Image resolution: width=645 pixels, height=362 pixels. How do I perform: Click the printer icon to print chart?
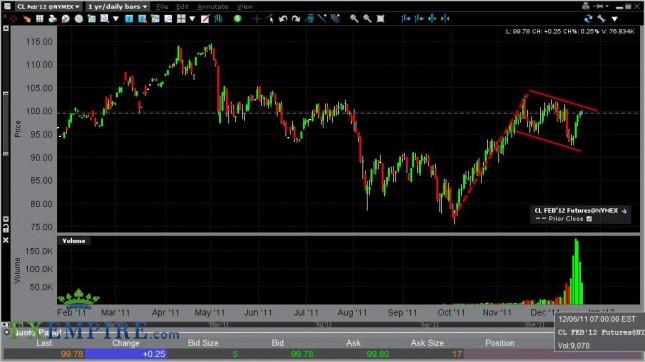tap(53, 19)
